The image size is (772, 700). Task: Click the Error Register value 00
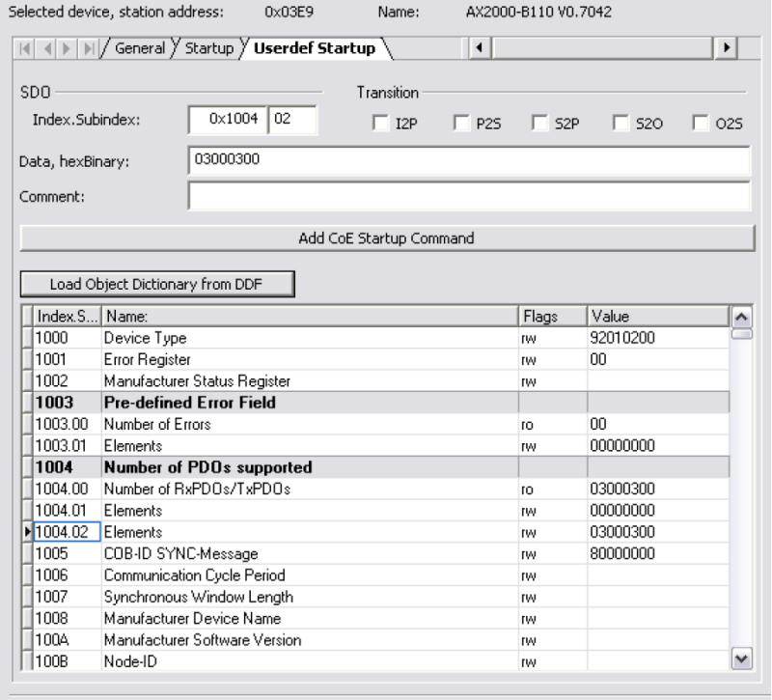coord(658,359)
